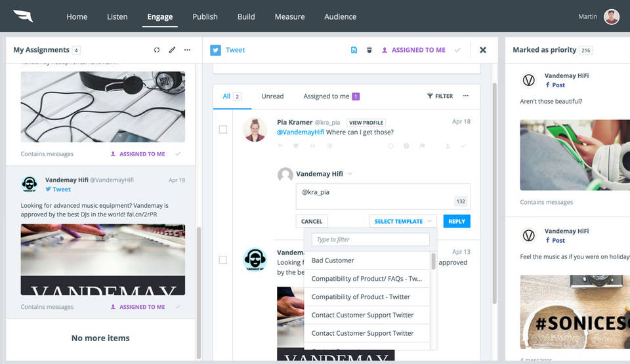Screen dimensions: 630x364
Task: Resolve headphones post with checkmark in My Assignments
Action: 178,154
